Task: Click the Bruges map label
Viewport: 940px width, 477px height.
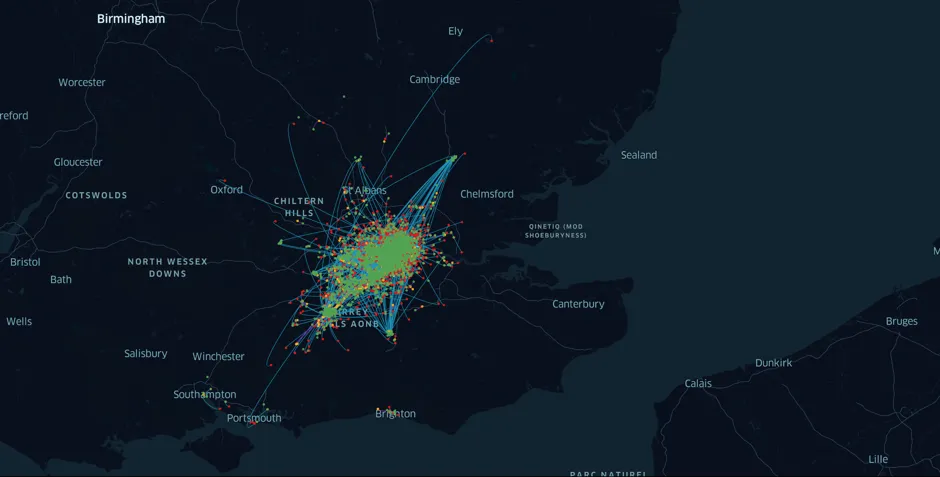Action: coord(901,321)
